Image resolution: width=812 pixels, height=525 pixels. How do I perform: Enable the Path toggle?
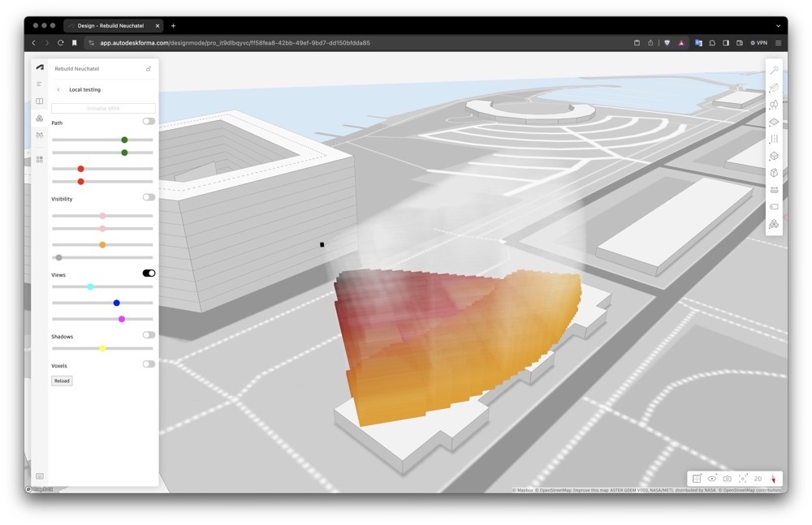pyautogui.click(x=149, y=122)
